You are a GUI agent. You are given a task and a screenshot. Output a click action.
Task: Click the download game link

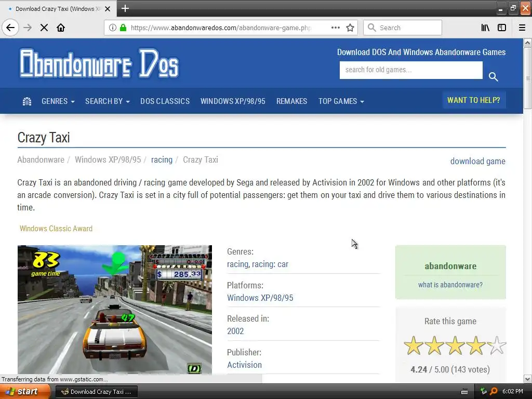(478, 161)
